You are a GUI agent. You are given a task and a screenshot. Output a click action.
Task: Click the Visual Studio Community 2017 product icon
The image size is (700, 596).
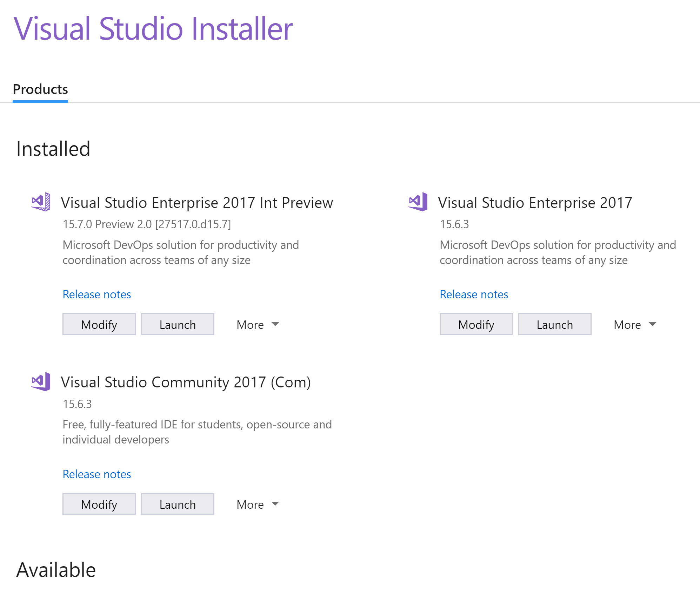pyautogui.click(x=41, y=381)
